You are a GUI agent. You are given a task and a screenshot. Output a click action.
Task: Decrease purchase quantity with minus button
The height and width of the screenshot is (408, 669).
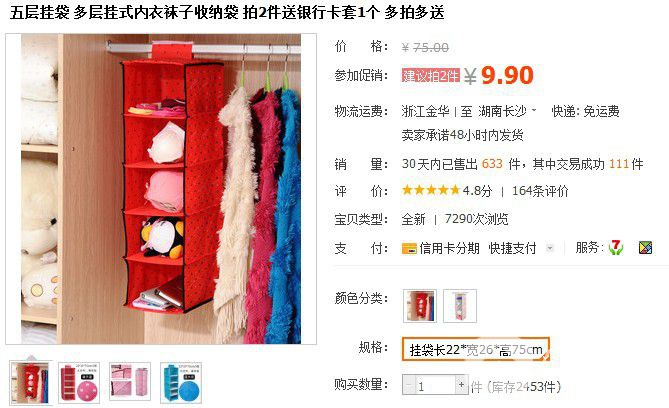click(408, 385)
